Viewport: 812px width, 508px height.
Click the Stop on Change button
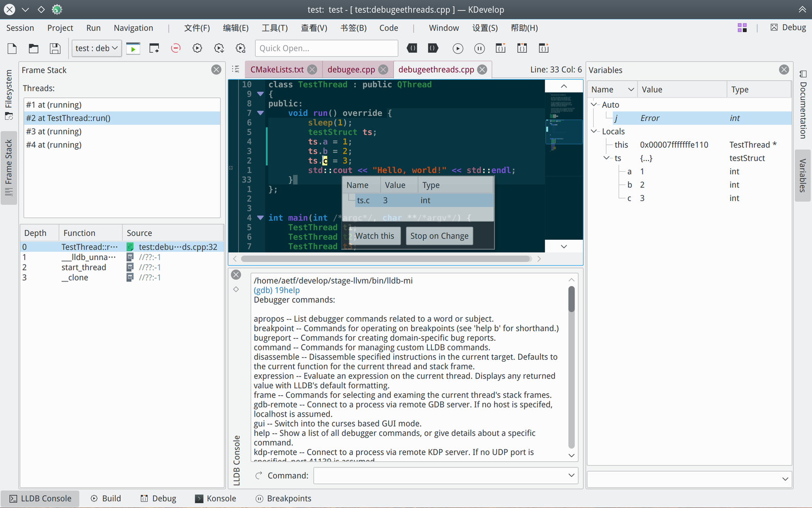(439, 236)
